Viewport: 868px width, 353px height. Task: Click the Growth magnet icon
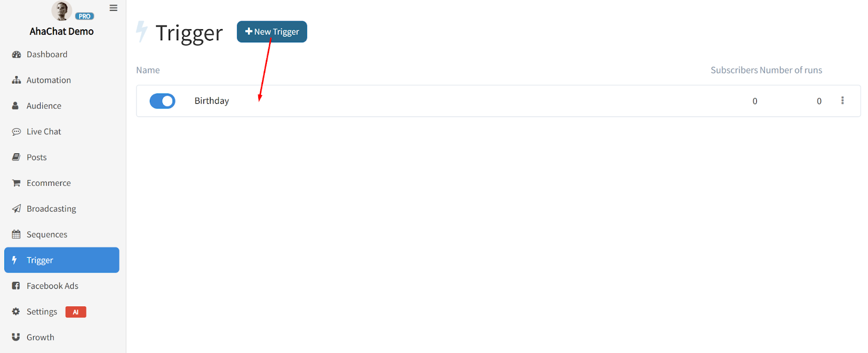(x=16, y=337)
